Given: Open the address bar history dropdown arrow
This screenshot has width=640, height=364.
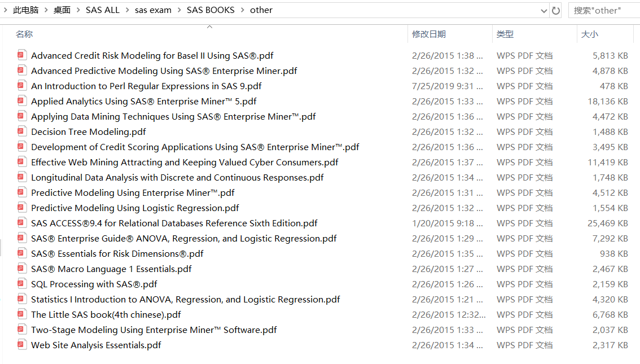Looking at the screenshot, I should (x=543, y=11).
